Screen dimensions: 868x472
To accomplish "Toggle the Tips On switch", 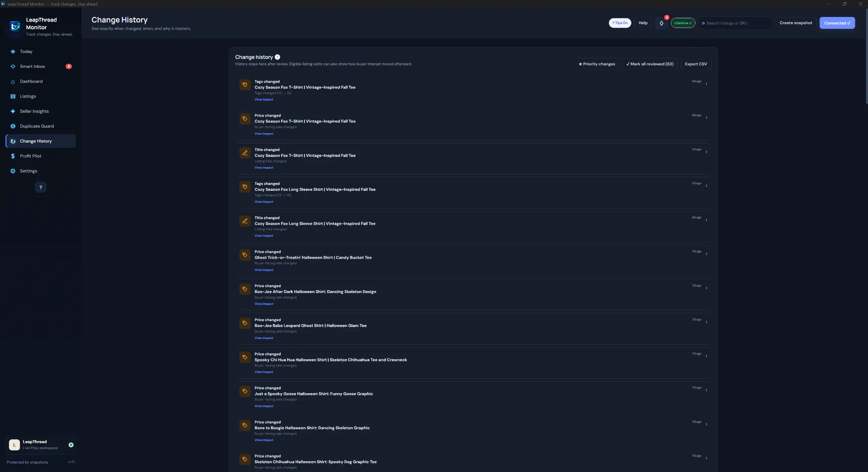I will (620, 23).
